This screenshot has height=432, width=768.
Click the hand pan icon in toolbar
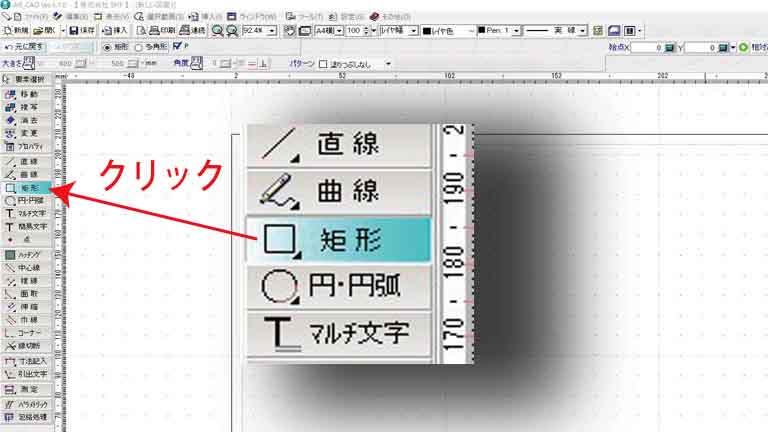pos(290,31)
